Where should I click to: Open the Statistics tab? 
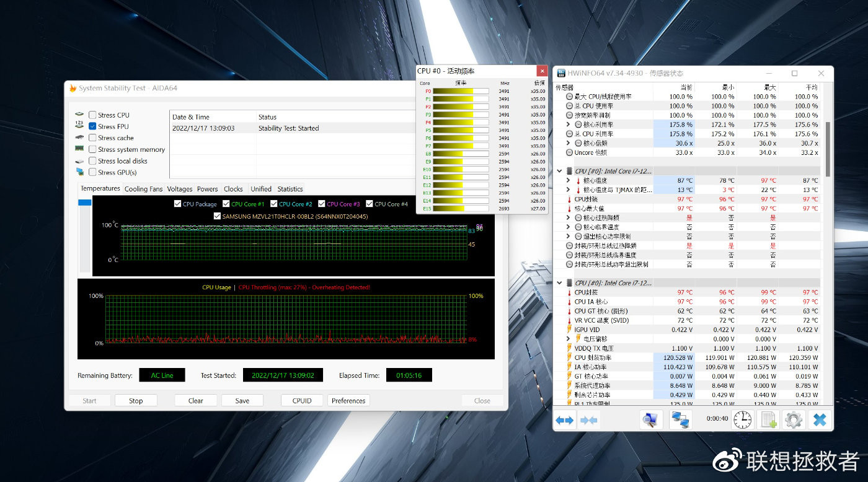pyautogui.click(x=290, y=189)
